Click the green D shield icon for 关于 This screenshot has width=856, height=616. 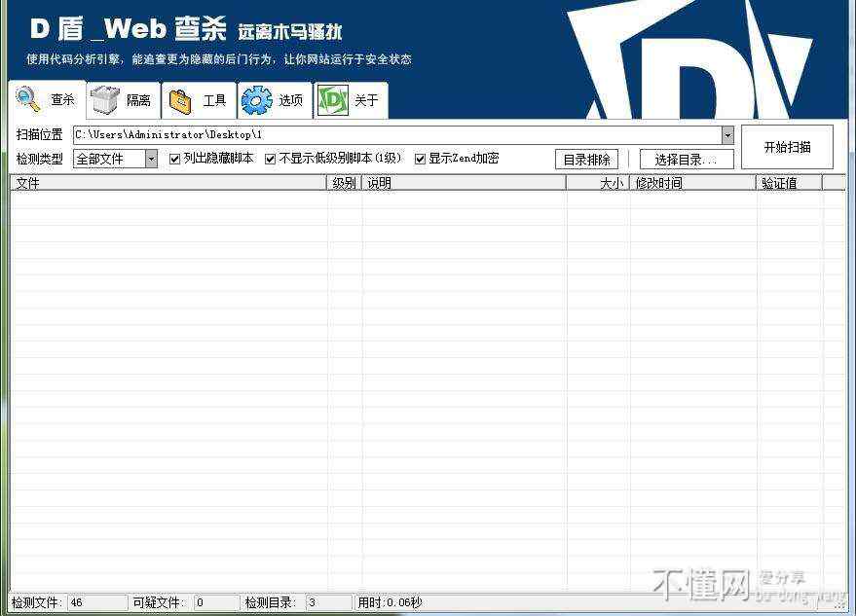[x=332, y=100]
